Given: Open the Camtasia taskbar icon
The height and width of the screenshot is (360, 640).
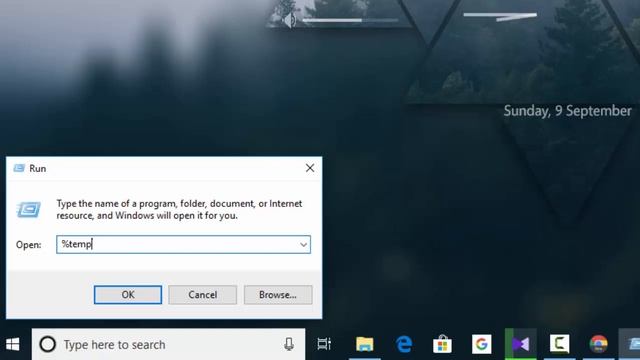Looking at the screenshot, I should [560, 344].
